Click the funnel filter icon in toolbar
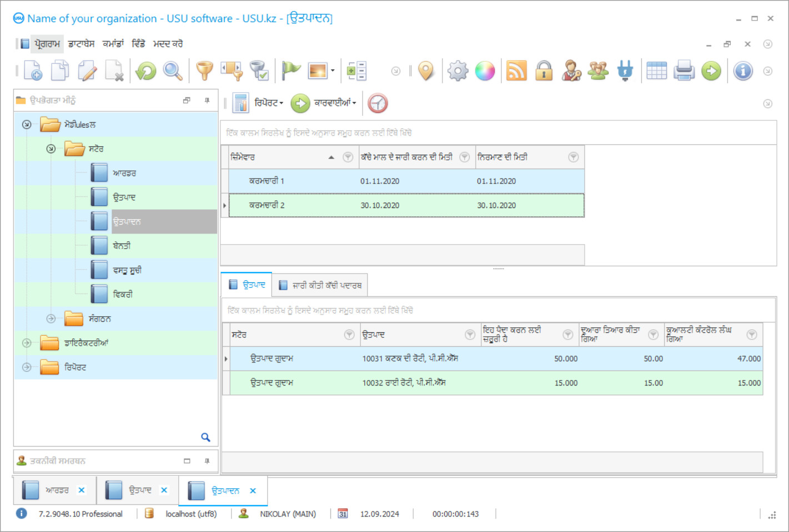Screen dimensions: 789x532 click(x=204, y=71)
